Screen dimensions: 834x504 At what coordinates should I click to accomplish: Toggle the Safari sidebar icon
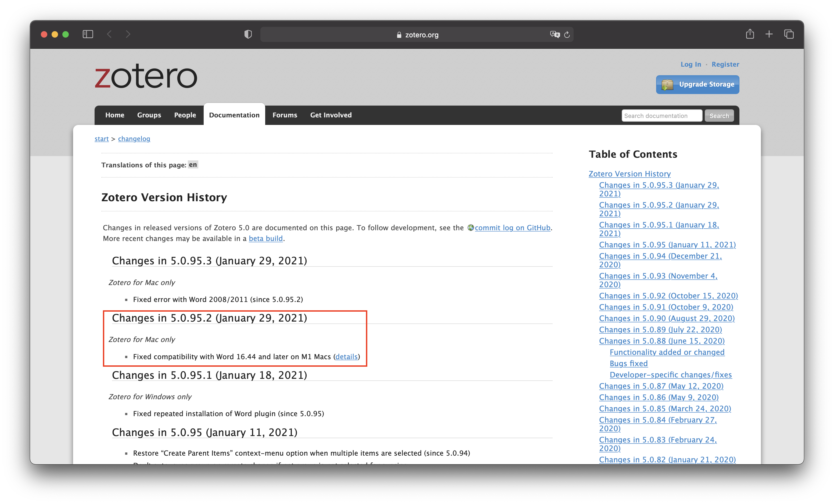click(88, 34)
